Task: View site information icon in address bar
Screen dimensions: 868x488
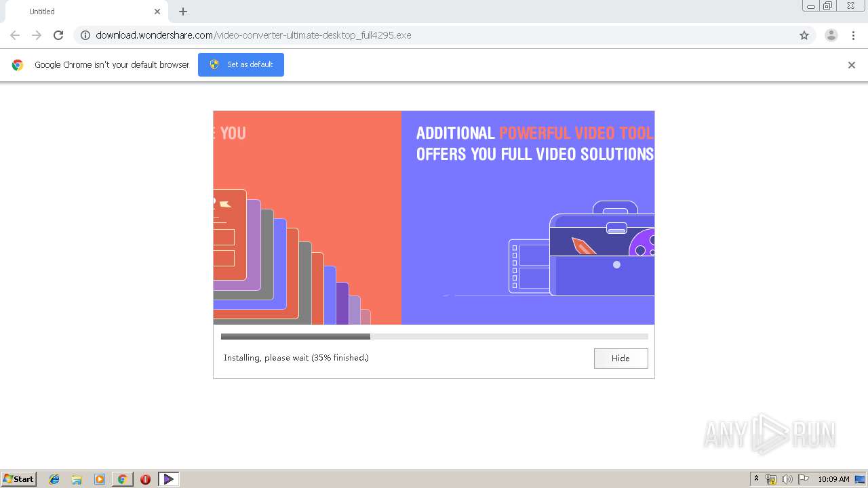Action: (x=85, y=35)
